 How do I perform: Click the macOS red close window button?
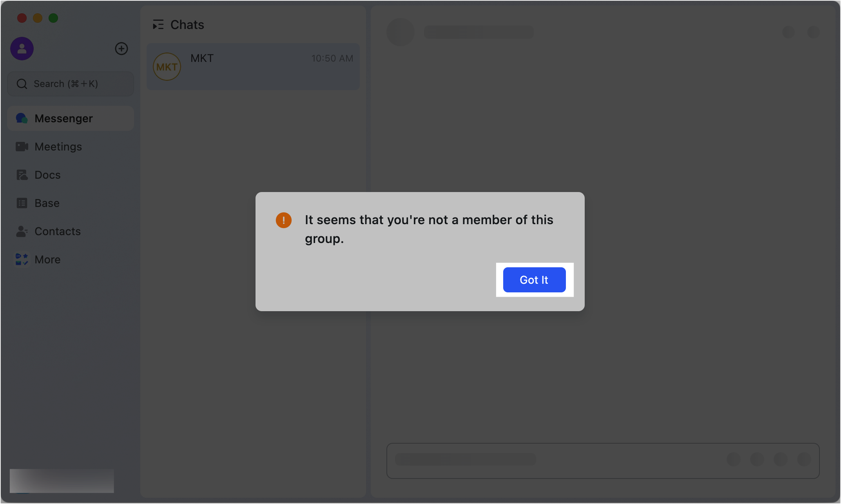[22, 18]
